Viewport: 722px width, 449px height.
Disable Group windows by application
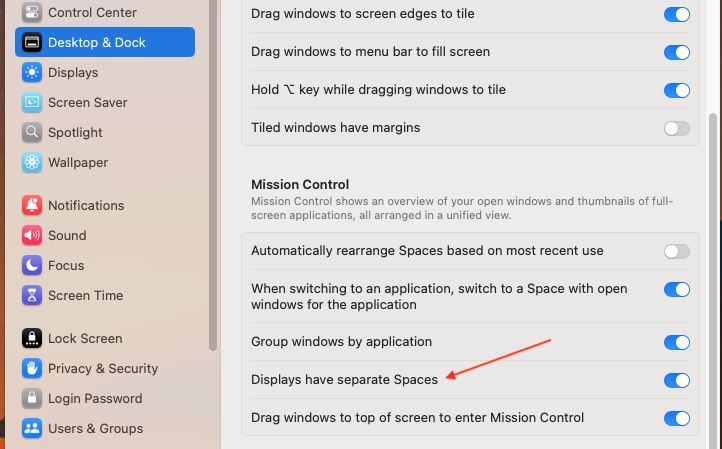point(676,342)
